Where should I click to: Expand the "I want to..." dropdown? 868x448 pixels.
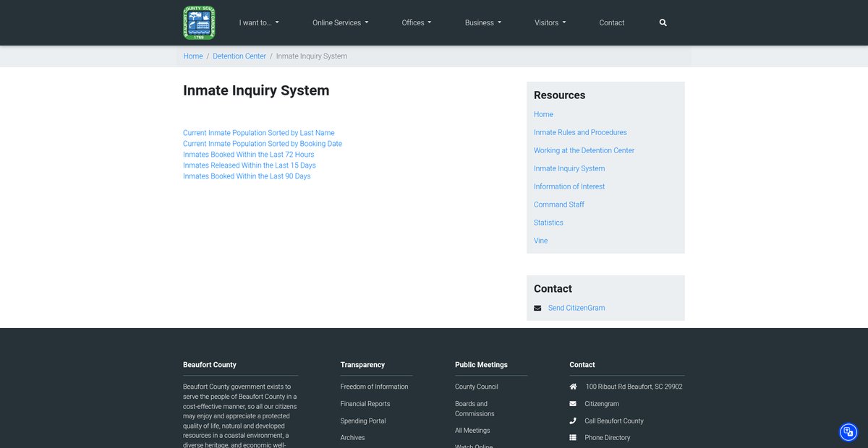click(259, 23)
